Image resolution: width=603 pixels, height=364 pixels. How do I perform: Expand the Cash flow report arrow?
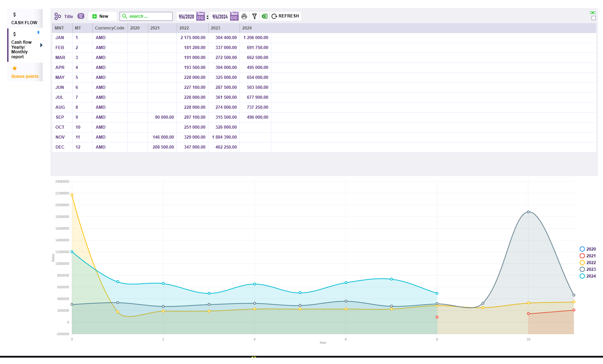coord(41,45)
